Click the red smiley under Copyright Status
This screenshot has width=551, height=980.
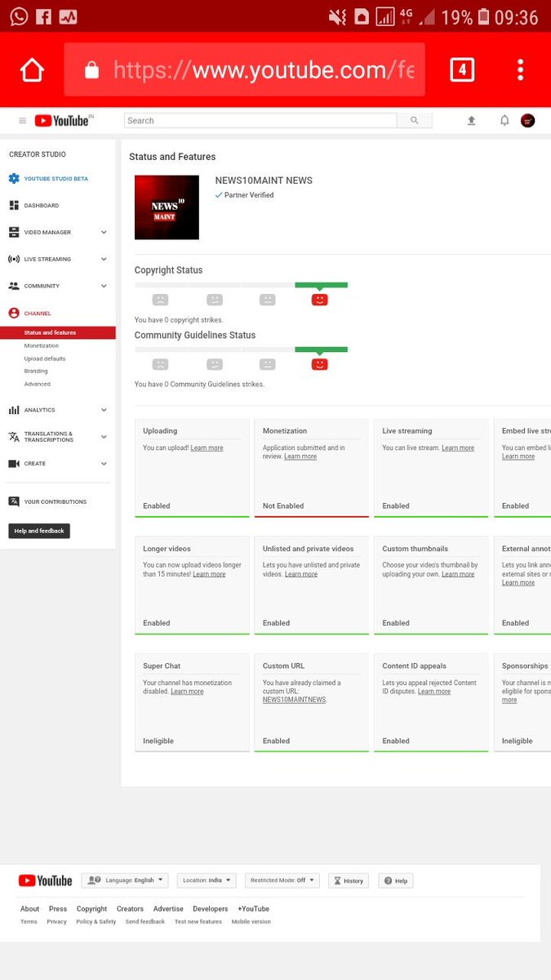[319, 300]
